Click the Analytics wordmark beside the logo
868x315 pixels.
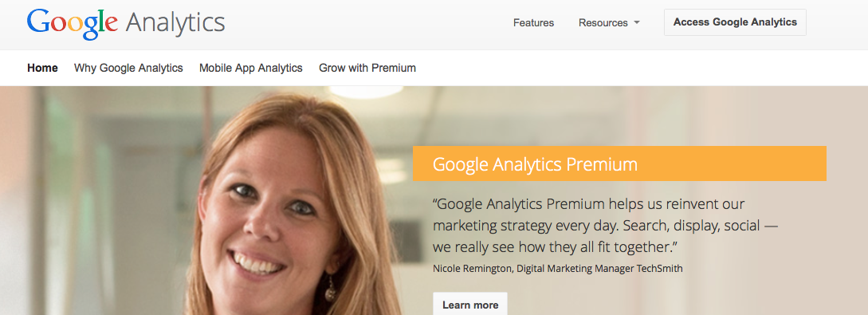pyautogui.click(x=175, y=23)
